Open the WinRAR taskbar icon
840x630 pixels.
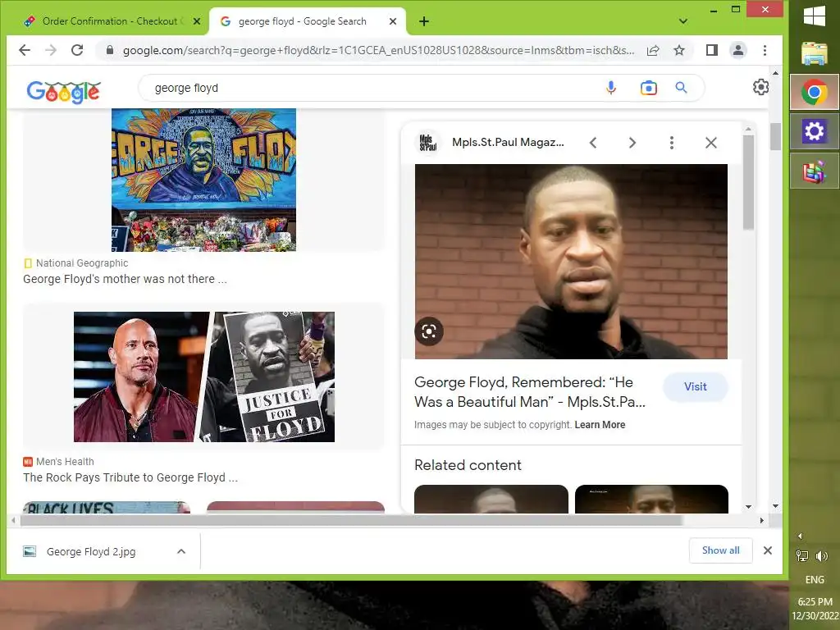point(815,171)
